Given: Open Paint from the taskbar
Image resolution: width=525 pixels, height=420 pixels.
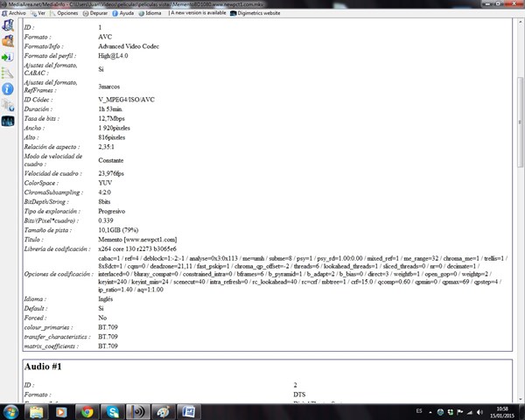Looking at the screenshot, I should point(163,412).
